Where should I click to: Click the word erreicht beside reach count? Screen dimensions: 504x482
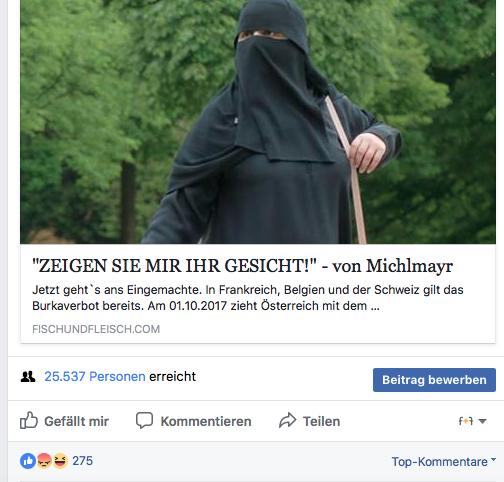pyautogui.click(x=172, y=377)
